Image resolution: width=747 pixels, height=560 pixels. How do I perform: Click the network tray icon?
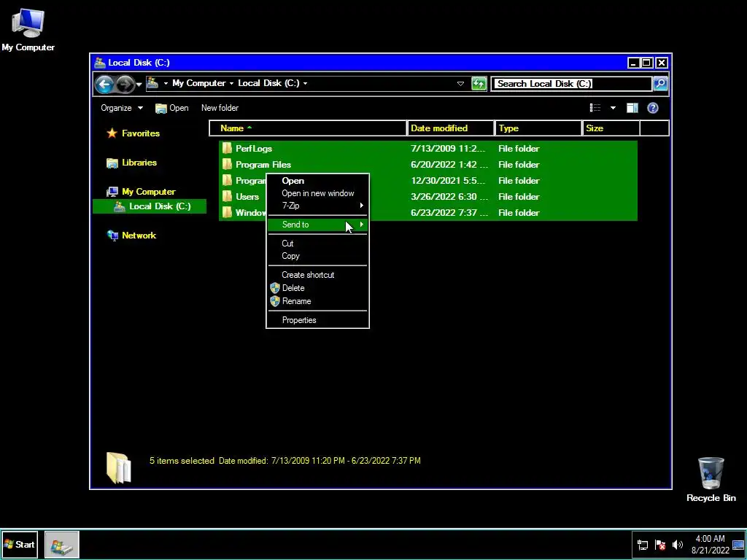(x=643, y=545)
